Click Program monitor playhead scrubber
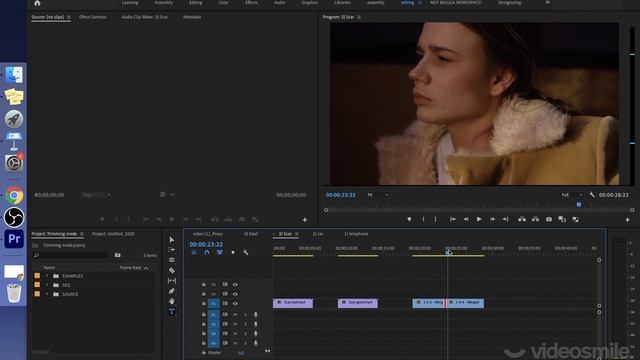The image size is (640, 360). (x=578, y=204)
